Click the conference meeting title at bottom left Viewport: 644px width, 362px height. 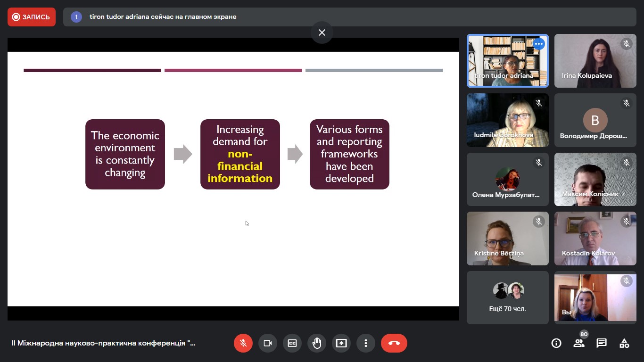click(103, 343)
